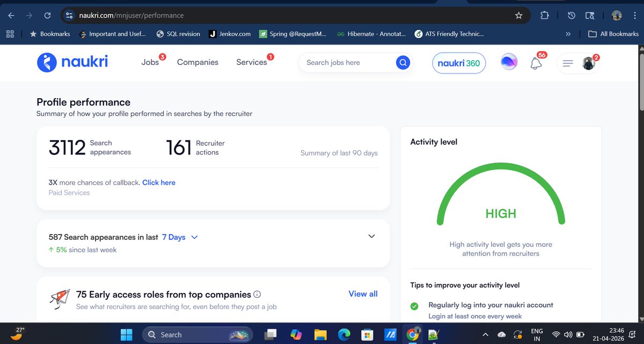Open the notifications bell with 56 badge
The width and height of the screenshot is (644, 344).
(536, 63)
